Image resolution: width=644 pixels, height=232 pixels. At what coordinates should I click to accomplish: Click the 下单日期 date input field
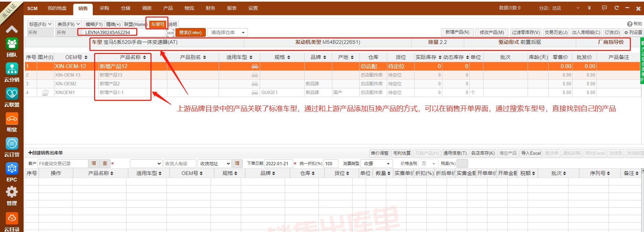(278, 164)
